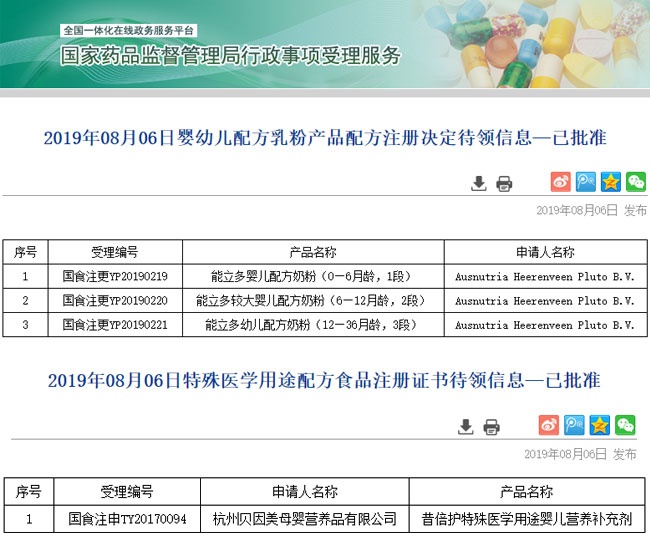Share second article to WeChat
This screenshot has width=650, height=546.
pos(625,425)
